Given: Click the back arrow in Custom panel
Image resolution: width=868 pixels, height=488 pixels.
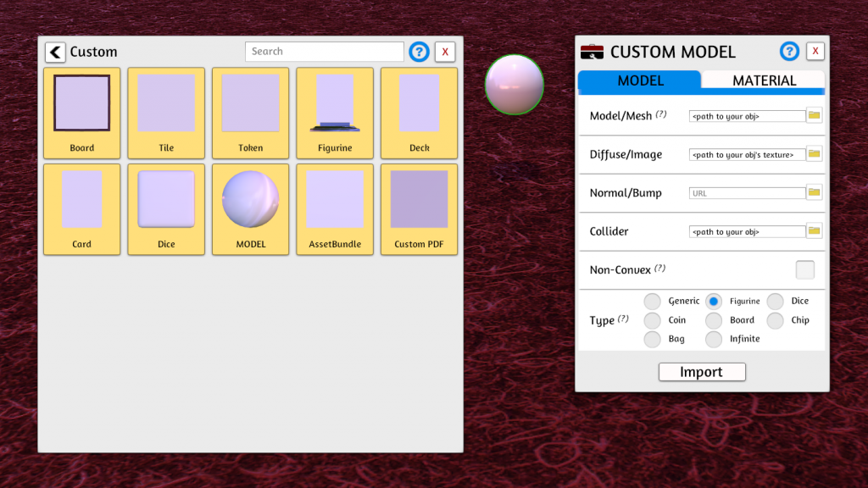Looking at the screenshot, I should [x=55, y=53].
